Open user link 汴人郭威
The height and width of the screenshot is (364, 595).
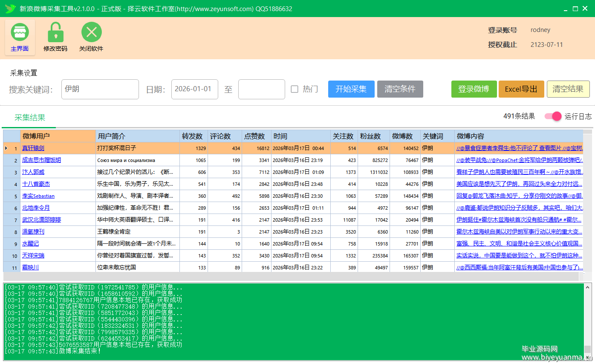pyautogui.click(x=33, y=172)
